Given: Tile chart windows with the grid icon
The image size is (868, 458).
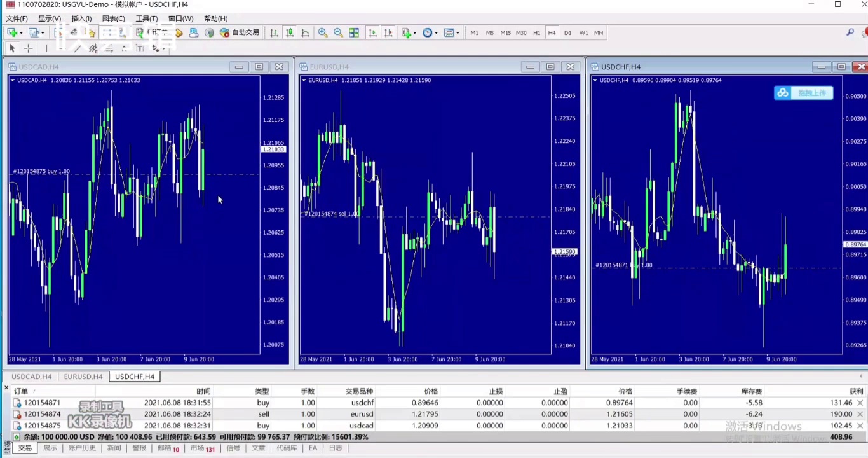Looking at the screenshot, I should (354, 32).
